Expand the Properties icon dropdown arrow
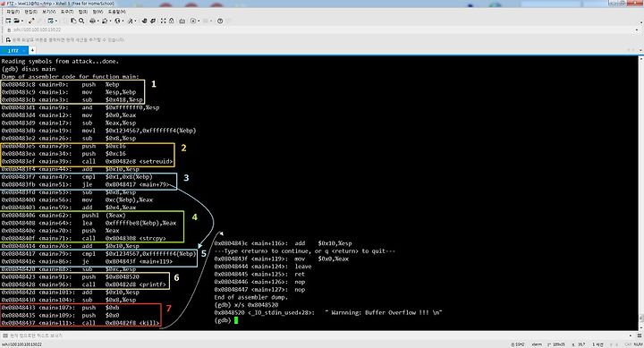The height and width of the screenshot is (348, 644). (x=56, y=21)
